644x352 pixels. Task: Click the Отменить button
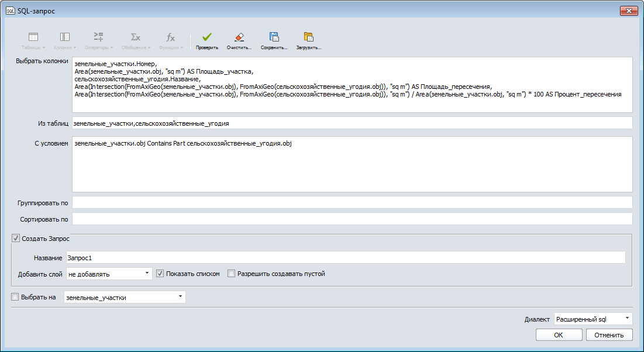pos(609,334)
